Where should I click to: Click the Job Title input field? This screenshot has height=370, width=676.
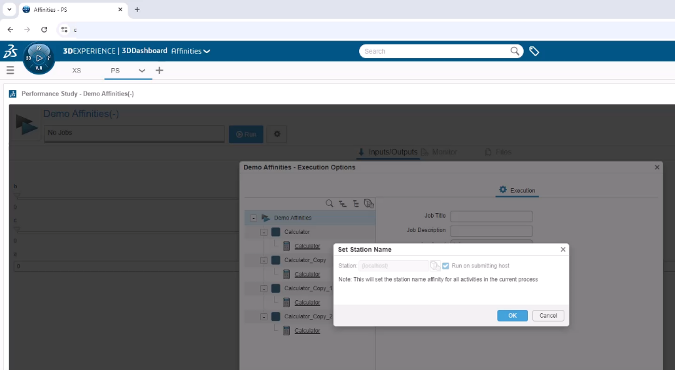click(x=491, y=216)
